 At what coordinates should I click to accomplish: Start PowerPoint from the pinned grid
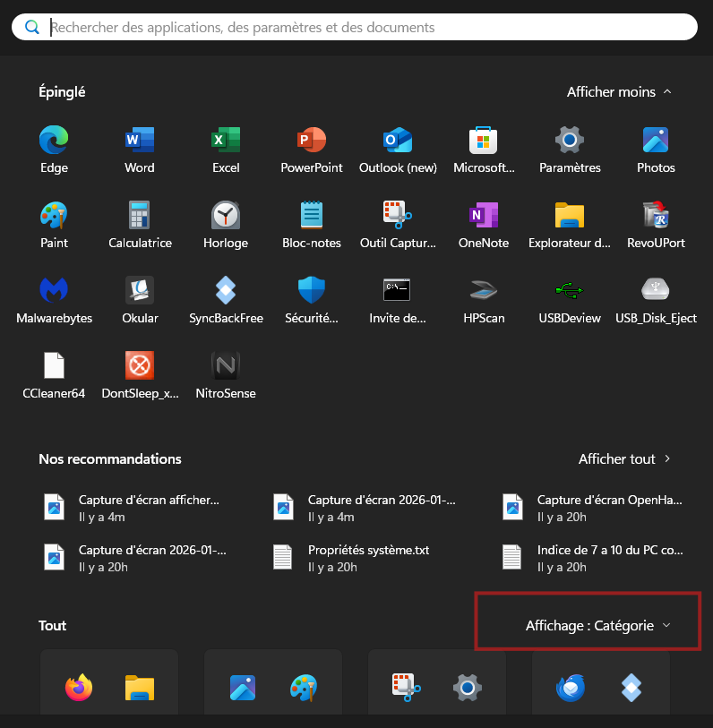tap(312, 150)
